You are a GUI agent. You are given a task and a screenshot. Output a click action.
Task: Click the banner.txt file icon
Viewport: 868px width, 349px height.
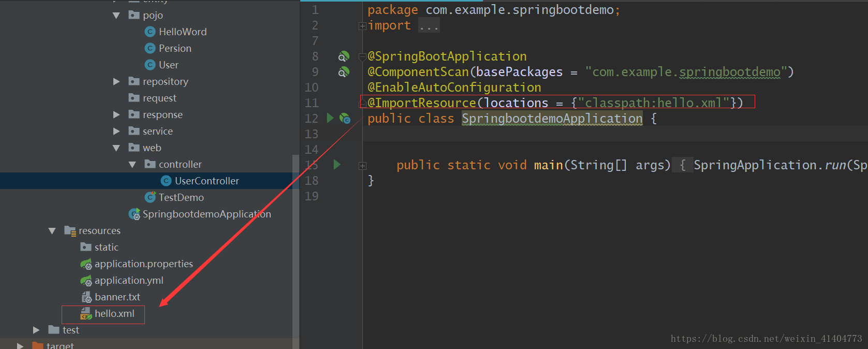[x=86, y=297]
